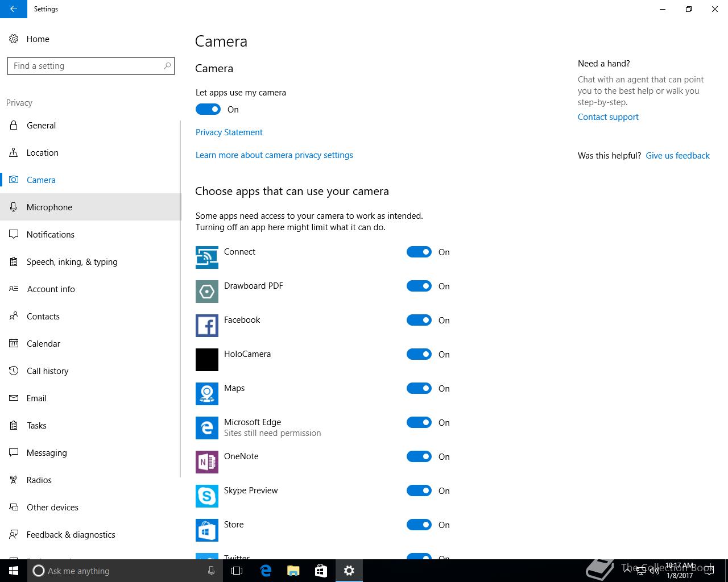Click the Settings gear on the taskbar
Image resolution: width=728 pixels, height=582 pixels.
(349, 571)
